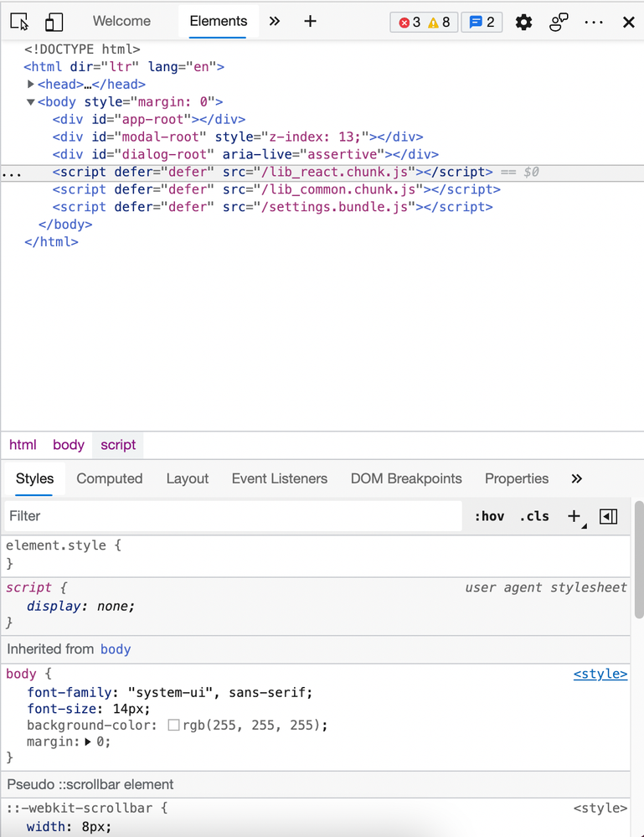Open the more tabs chevron in top bar

274,21
